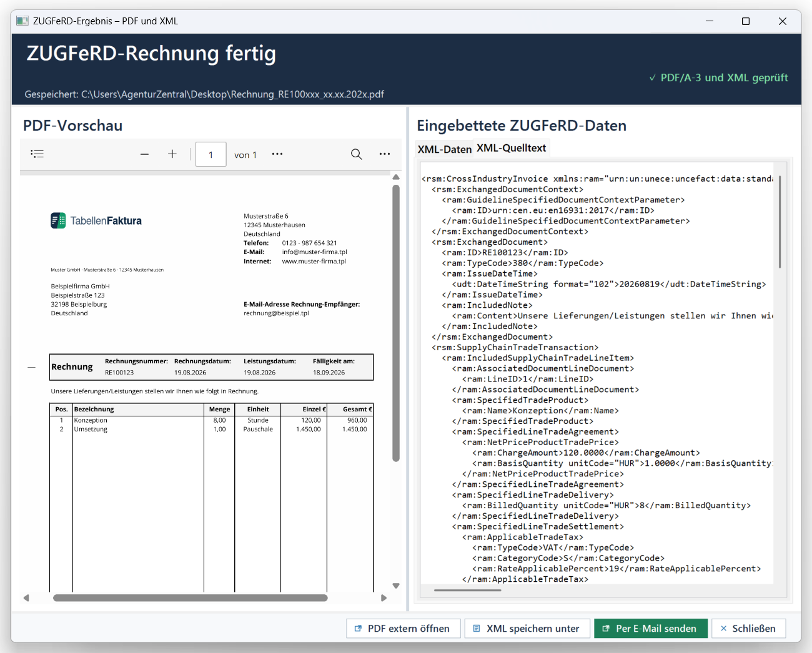
Task: Minimize the ZUGFeRD-Ergebnis window
Action: (x=710, y=21)
